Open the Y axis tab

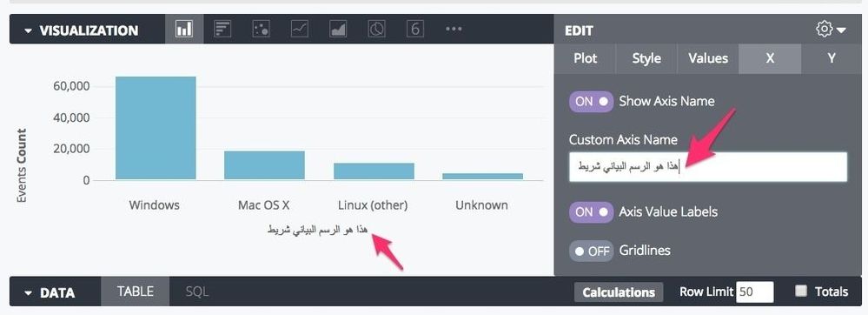tap(832, 59)
